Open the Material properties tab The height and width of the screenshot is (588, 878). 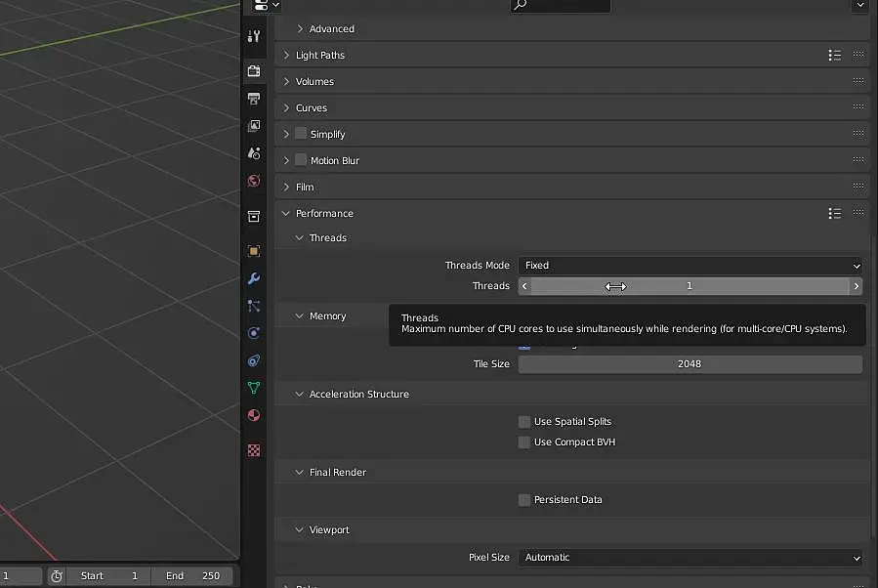point(254,415)
